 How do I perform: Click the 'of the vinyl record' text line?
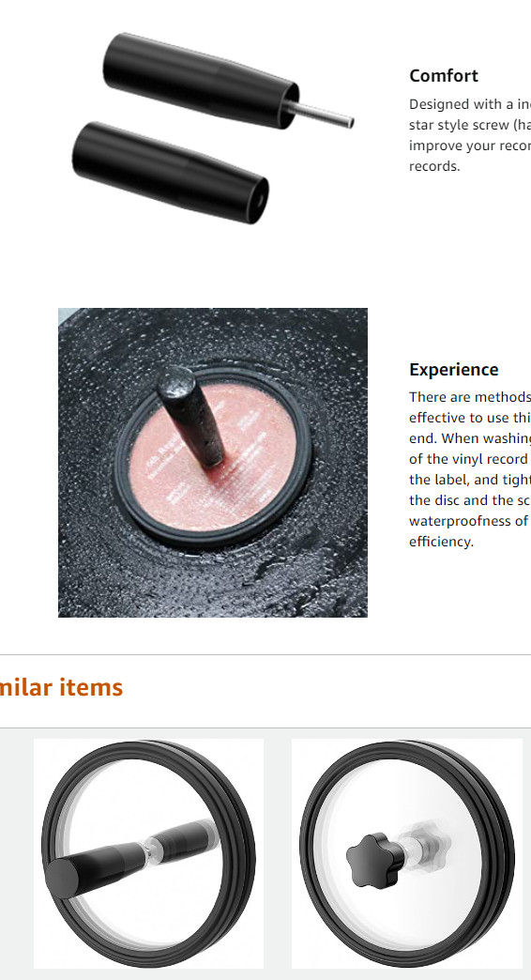[470, 459]
